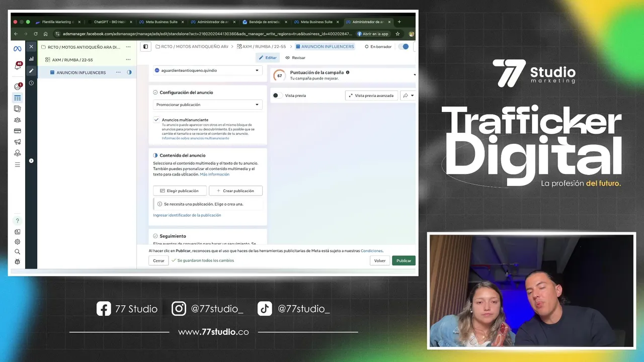Open the Settings gear icon
Viewport: 644px width, 362px height.
(x=18, y=242)
